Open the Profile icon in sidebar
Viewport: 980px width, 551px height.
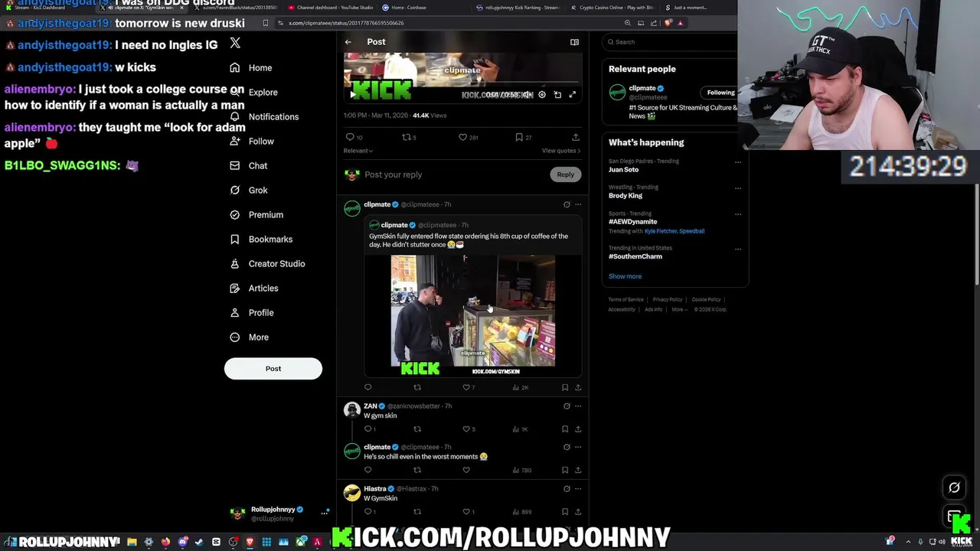pos(235,312)
